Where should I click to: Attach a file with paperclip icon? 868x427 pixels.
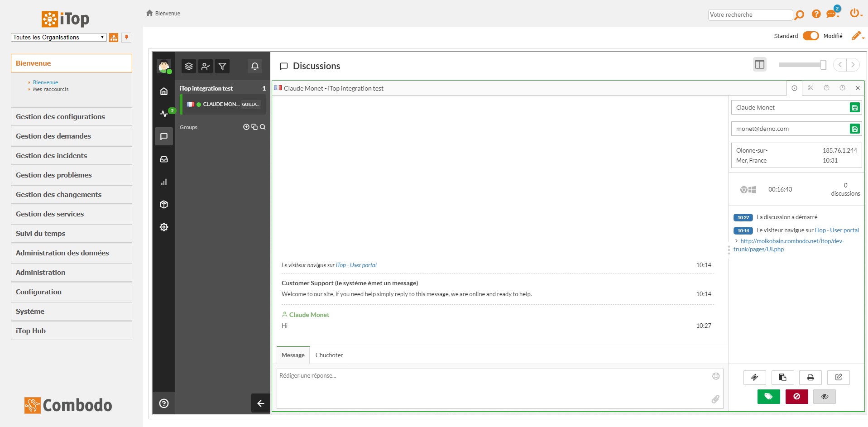(715, 399)
